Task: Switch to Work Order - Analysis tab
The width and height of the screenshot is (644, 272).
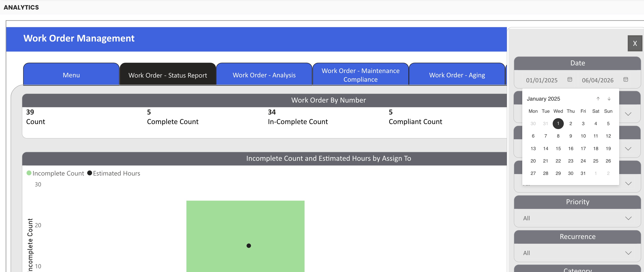Action: (x=264, y=75)
